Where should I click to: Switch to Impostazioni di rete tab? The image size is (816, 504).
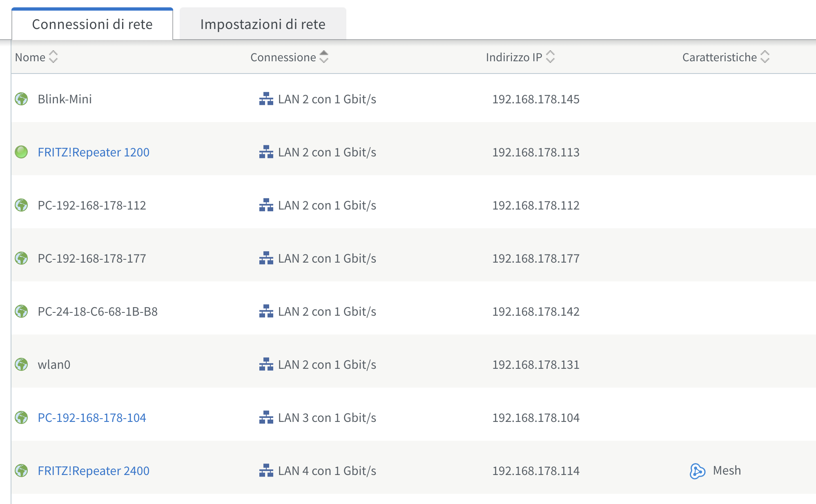point(263,24)
